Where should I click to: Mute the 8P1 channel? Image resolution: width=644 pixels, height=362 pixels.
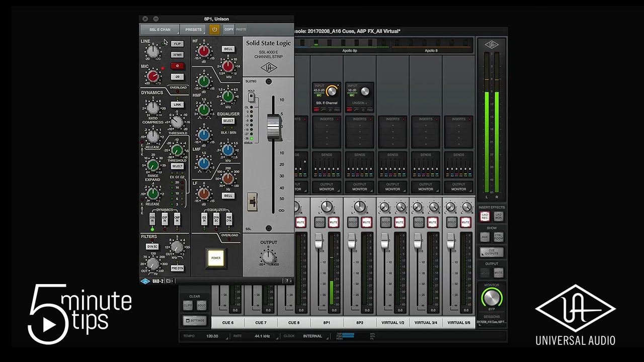[334, 222]
